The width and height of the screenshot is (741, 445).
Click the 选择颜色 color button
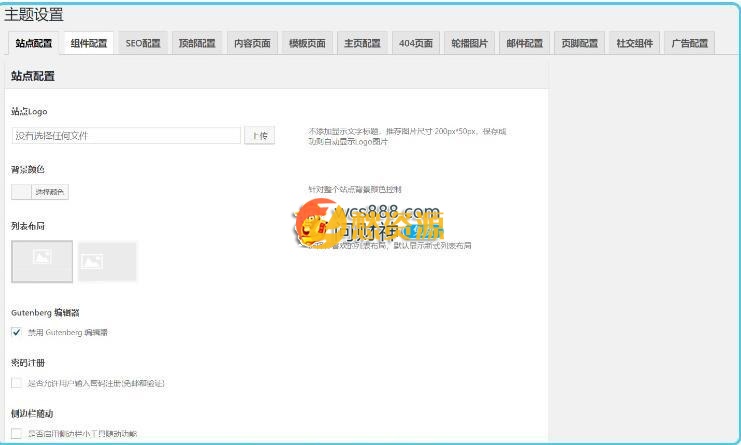pyautogui.click(x=51, y=192)
